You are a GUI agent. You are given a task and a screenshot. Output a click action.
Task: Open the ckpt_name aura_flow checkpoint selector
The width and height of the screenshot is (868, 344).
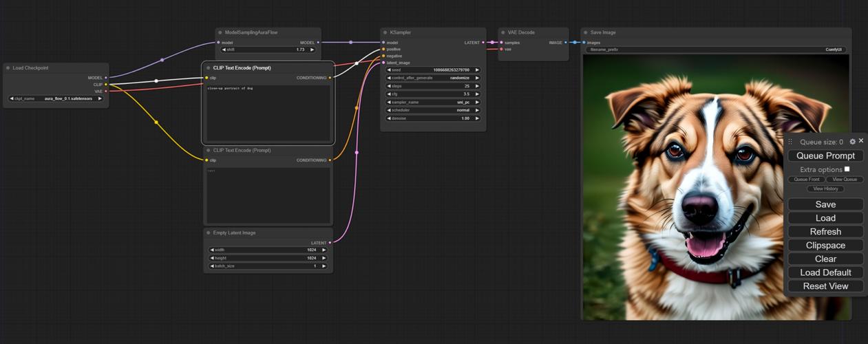56,98
